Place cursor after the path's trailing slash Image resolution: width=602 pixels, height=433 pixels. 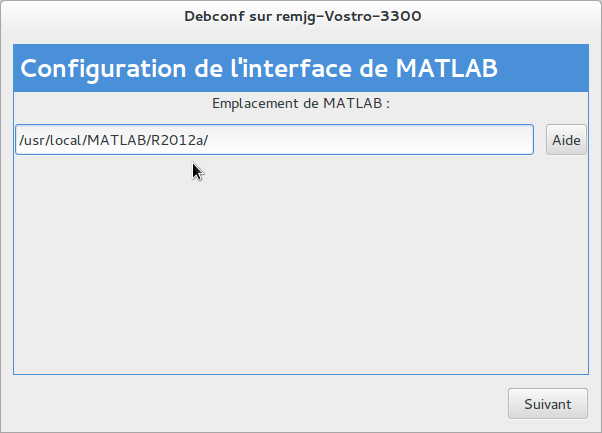click(x=209, y=140)
